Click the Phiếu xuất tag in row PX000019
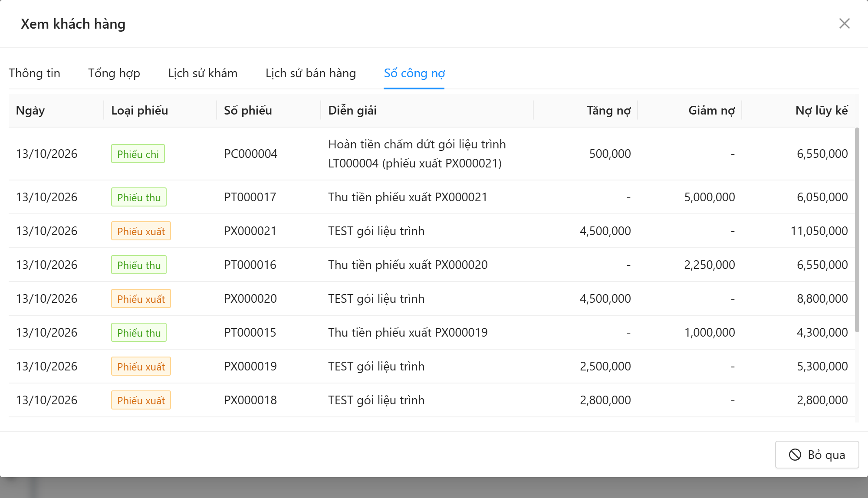This screenshot has height=498, width=868. pos(141,367)
